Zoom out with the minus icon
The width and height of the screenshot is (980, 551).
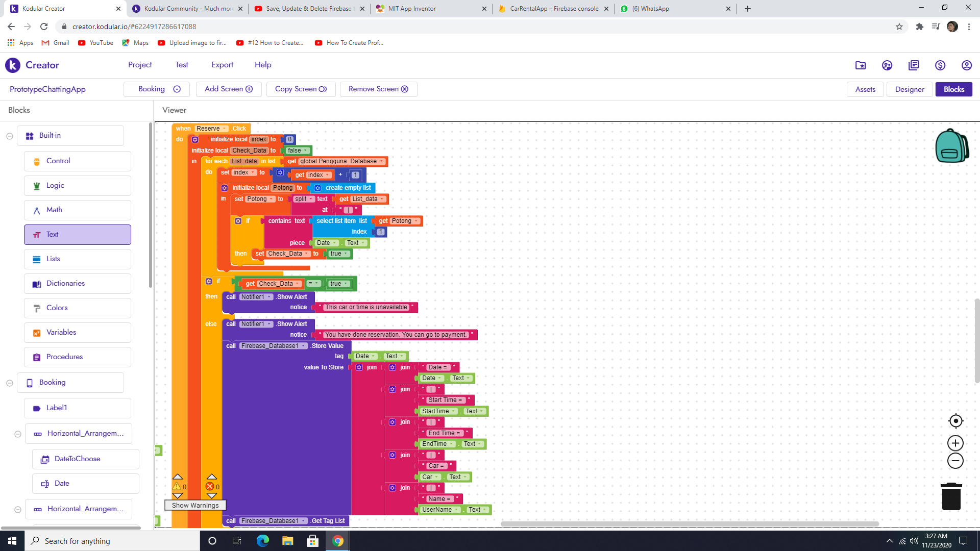(955, 461)
